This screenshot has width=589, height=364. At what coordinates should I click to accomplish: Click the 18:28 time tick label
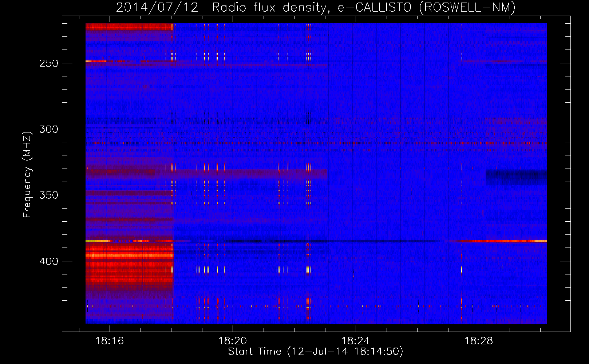click(479, 341)
